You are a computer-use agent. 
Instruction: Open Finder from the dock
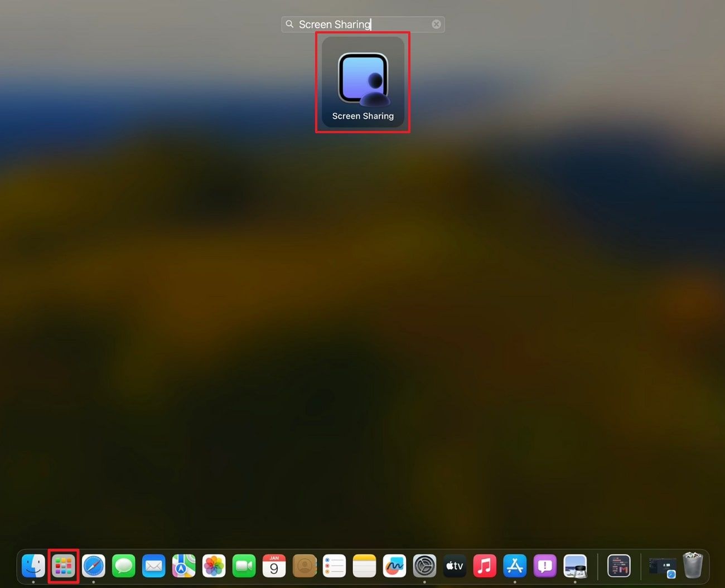pos(33,566)
